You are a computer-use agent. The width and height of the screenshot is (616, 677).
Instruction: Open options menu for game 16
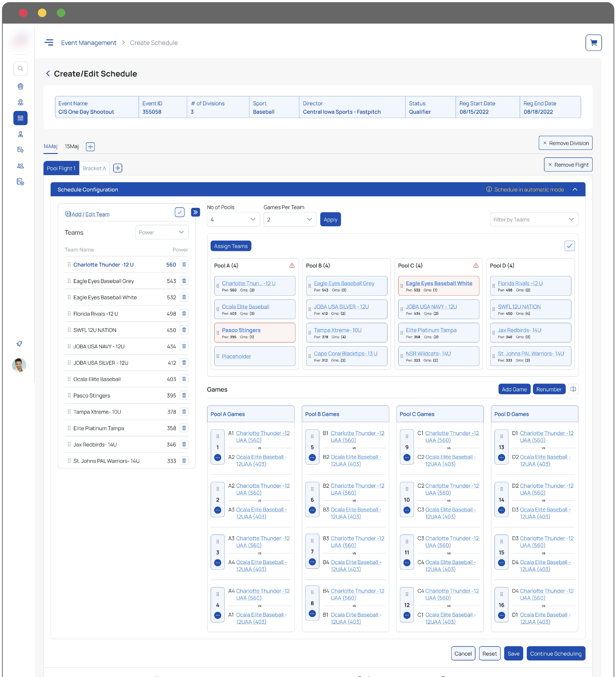coord(501,615)
